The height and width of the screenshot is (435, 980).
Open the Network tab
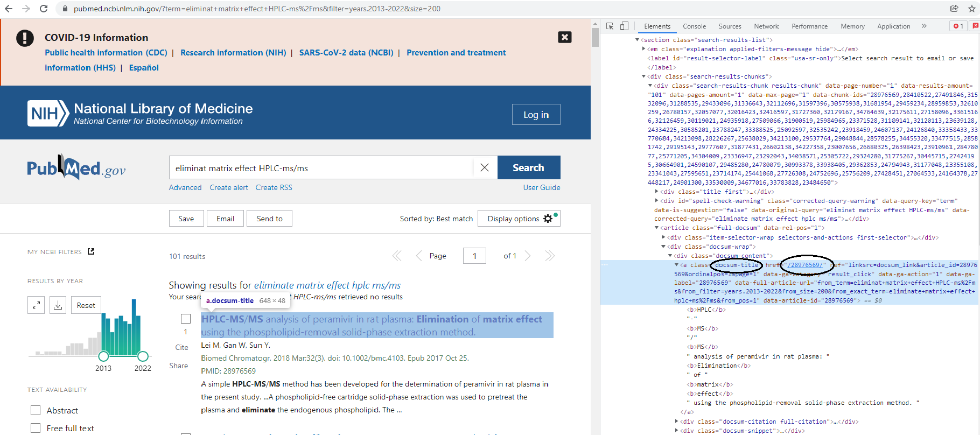coord(766,26)
